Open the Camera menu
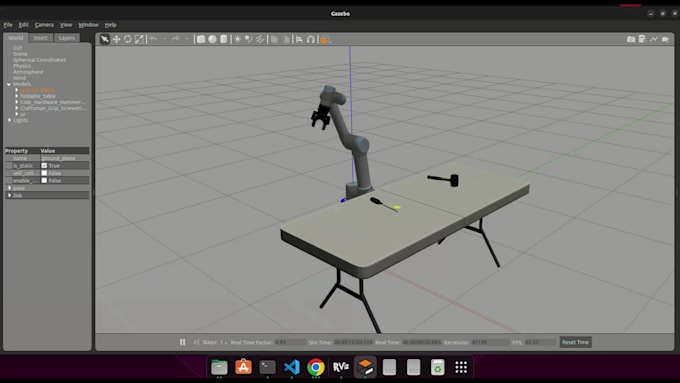Image resolution: width=680 pixels, height=383 pixels. coord(44,25)
